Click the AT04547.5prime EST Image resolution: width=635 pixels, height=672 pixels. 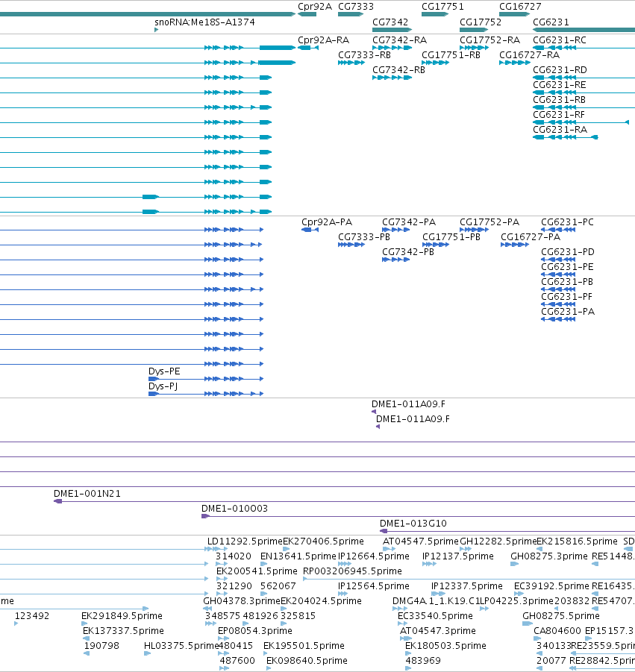pos(389,549)
